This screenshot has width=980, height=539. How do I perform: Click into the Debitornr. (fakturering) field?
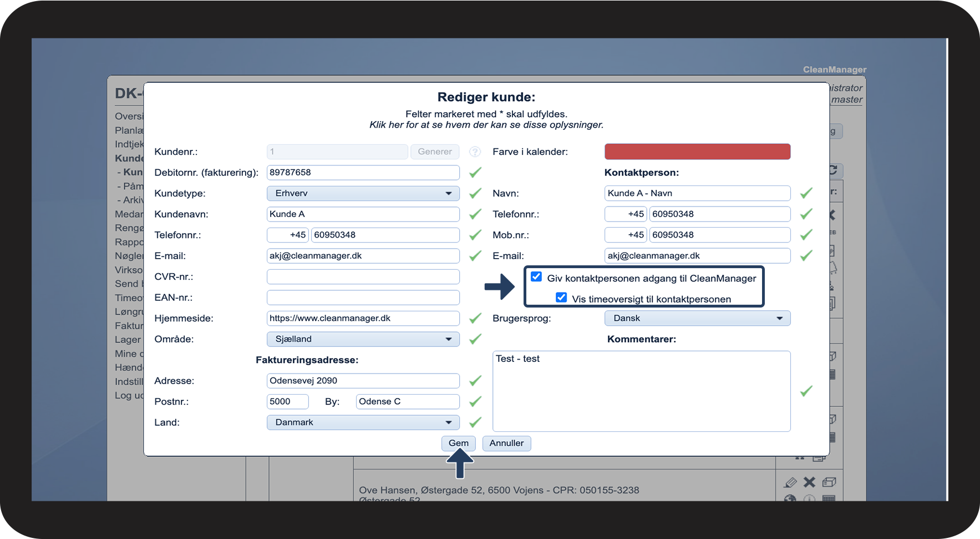click(363, 173)
